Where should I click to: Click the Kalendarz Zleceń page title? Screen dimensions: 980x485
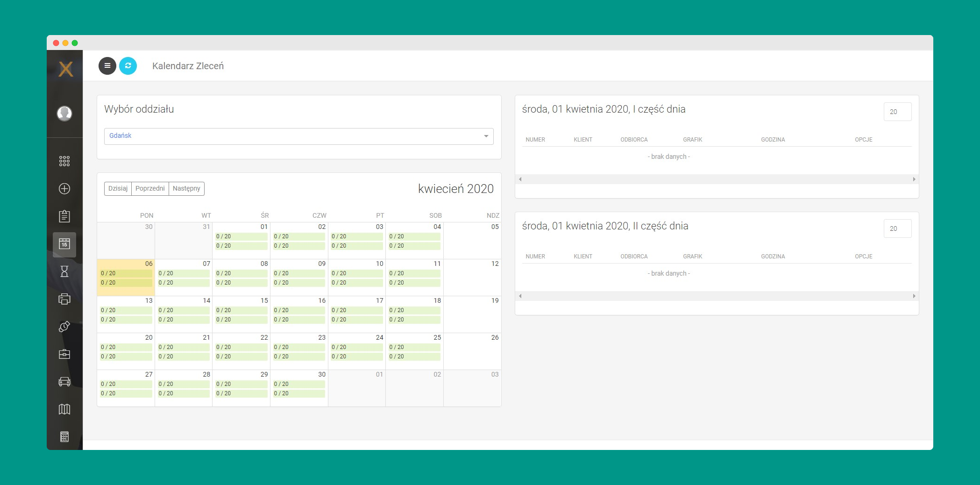click(x=188, y=66)
